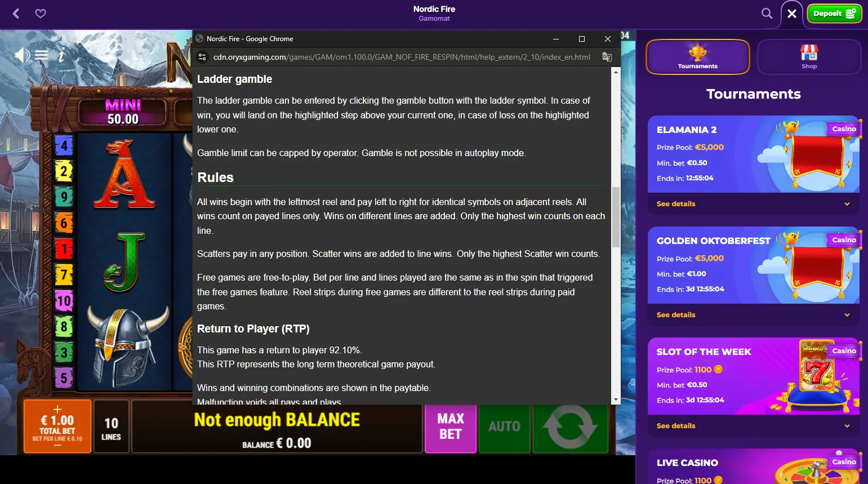The height and width of the screenshot is (484, 868).
Task: Select payline number 4 marker
Action: click(x=64, y=146)
